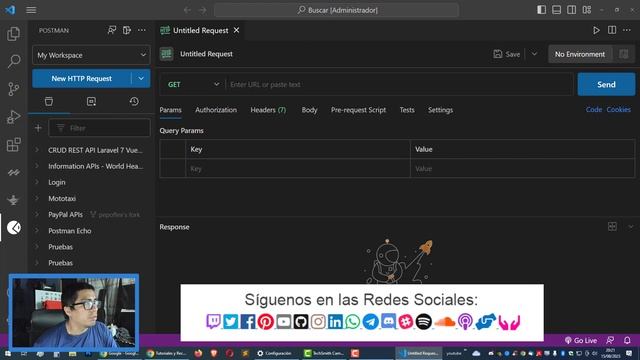Select the Untitled Request editor tab
This screenshot has height=360, width=640.
[x=200, y=30]
